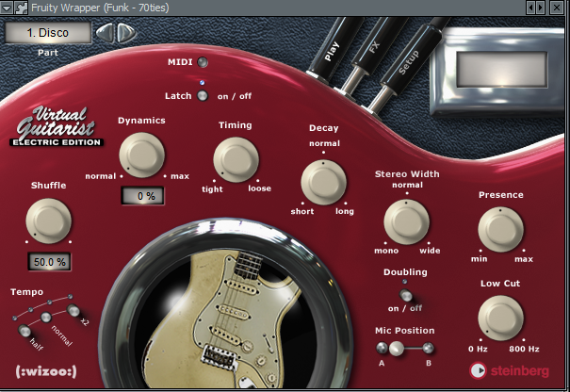
Task: Click the Presence knob
Action: coord(500,230)
